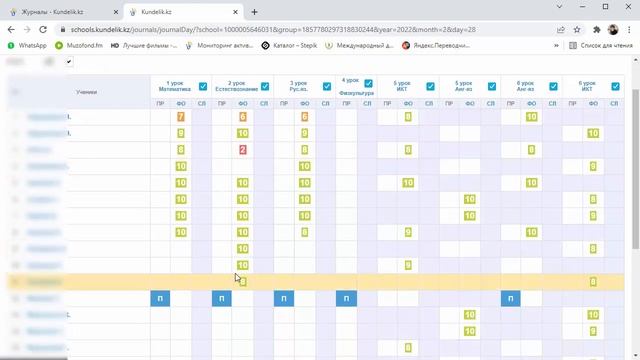Open the Каталог – Stepik bookmark
Screen dimensions: 640x360
(289, 45)
